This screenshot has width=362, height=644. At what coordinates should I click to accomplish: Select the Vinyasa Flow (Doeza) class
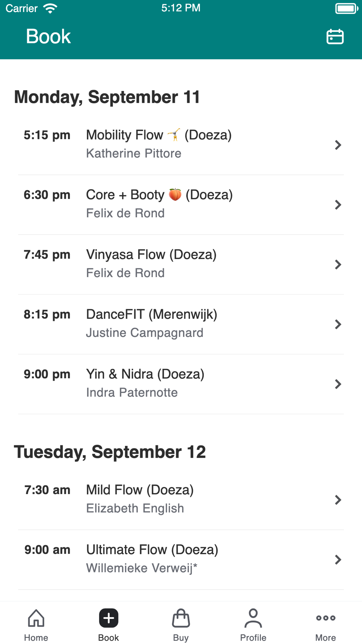point(151,255)
